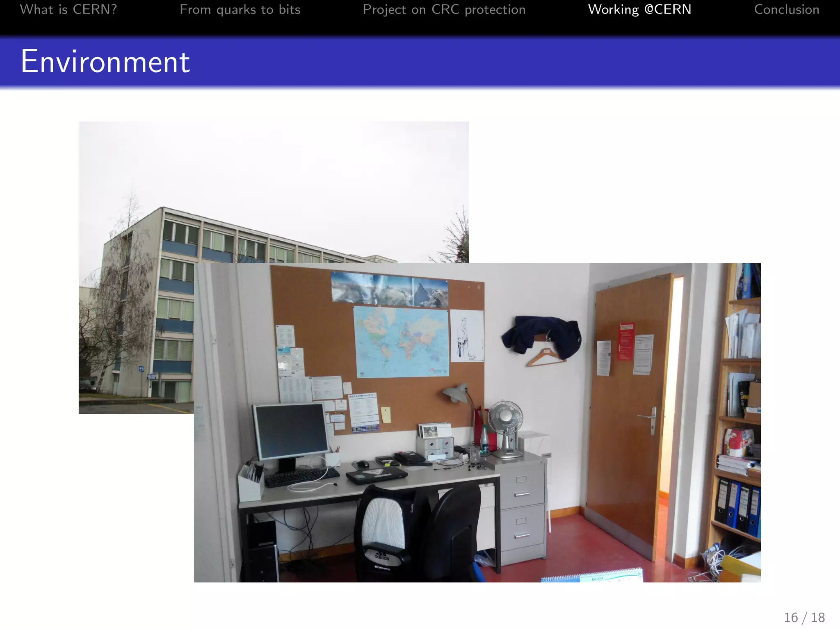Screen dimensions: 840x630
Task: Go to the "What is CERN?" section
Action: pos(68,9)
